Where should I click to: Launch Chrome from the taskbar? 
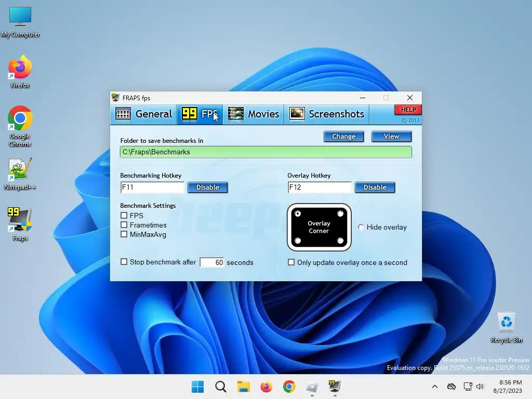[289, 387]
